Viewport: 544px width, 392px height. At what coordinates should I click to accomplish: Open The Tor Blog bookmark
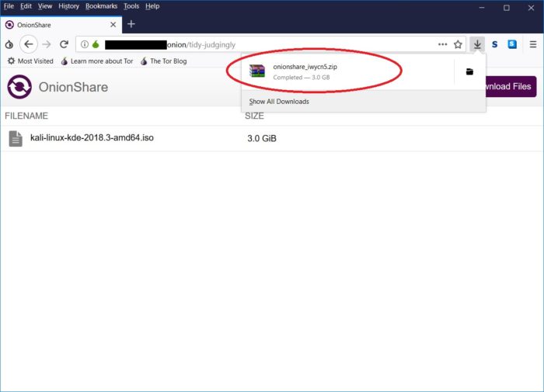pyautogui.click(x=164, y=61)
